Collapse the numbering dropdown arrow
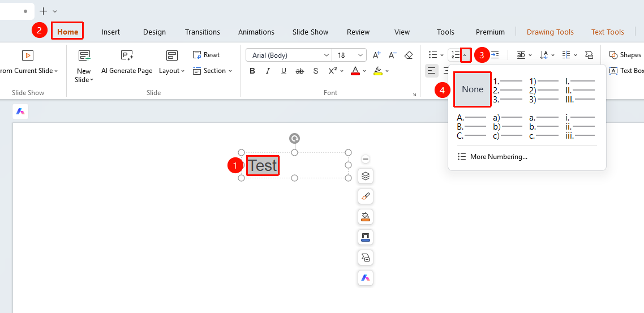Viewport: 644px width, 313px height. pos(465,55)
